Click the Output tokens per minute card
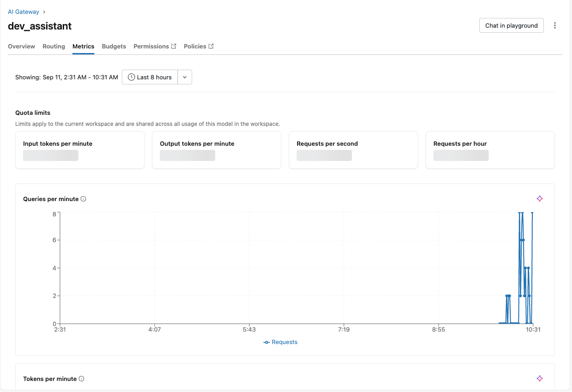 [217, 150]
